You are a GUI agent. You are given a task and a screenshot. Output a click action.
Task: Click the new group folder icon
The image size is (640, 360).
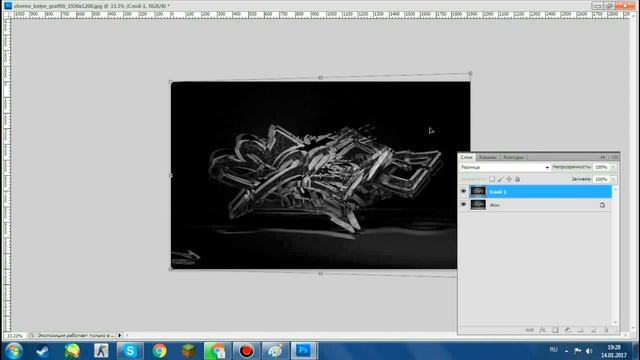tap(580, 330)
